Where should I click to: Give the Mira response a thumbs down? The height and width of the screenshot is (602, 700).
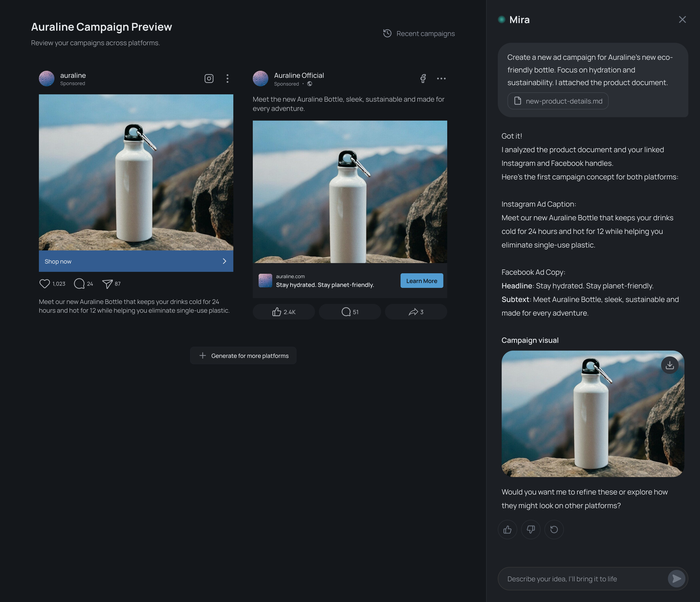531,530
